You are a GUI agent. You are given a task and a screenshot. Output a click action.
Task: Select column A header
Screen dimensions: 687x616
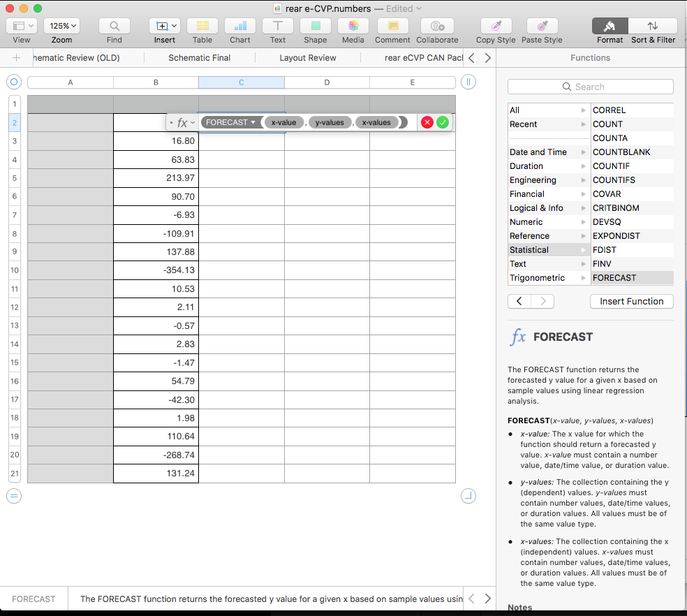[70, 82]
